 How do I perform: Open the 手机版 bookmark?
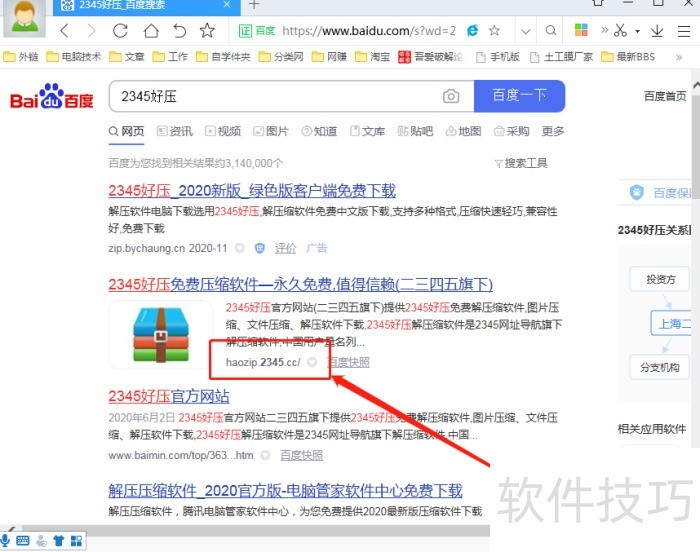(498, 57)
